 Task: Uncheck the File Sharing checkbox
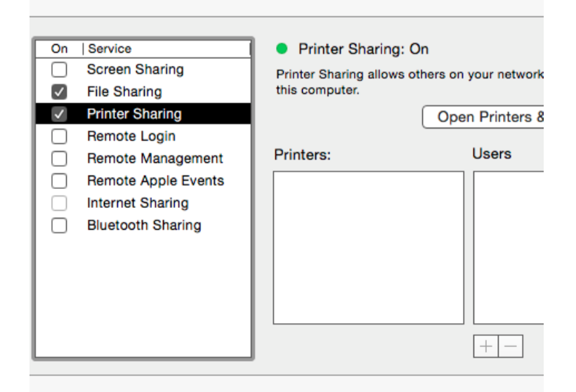pos(59,92)
